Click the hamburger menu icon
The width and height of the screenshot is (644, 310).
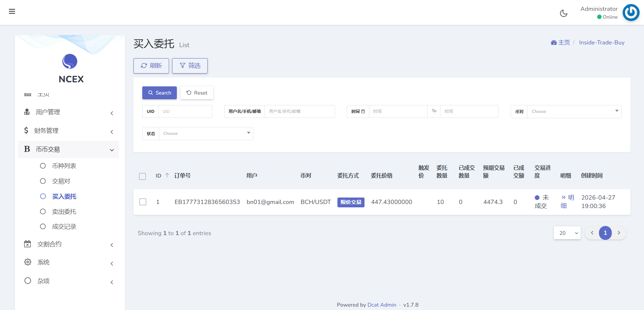[x=12, y=12]
